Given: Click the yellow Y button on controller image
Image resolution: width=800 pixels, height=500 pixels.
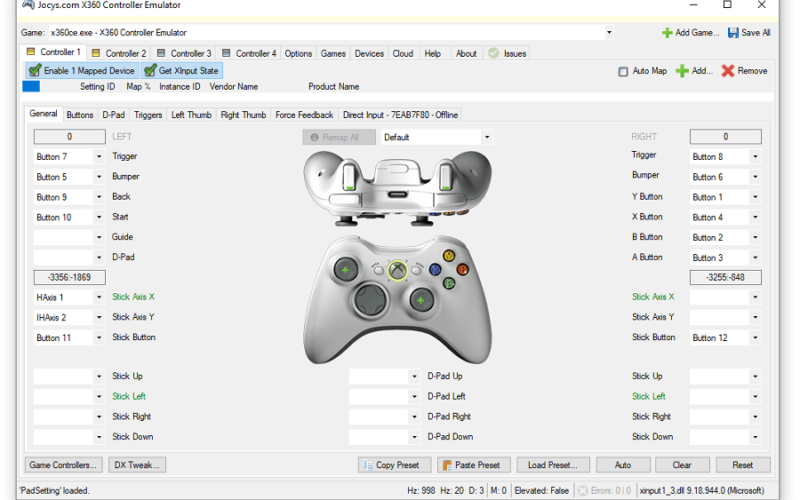Looking at the screenshot, I should 448,256.
